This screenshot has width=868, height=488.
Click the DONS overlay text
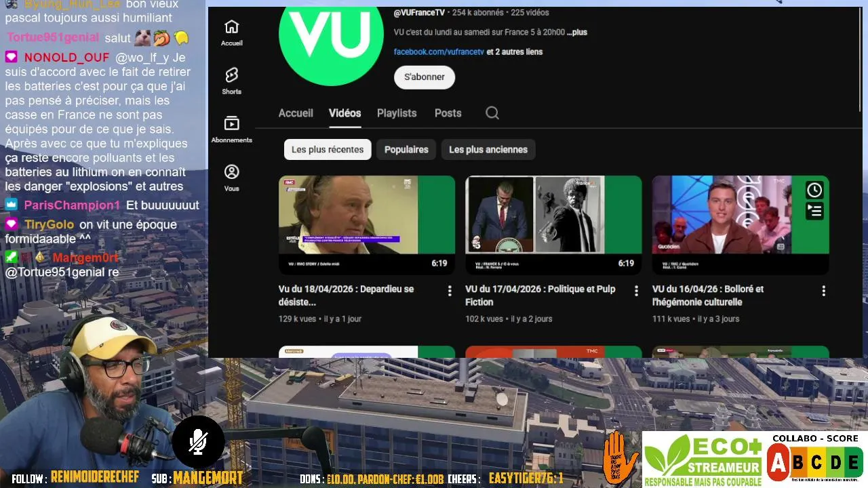(372, 479)
